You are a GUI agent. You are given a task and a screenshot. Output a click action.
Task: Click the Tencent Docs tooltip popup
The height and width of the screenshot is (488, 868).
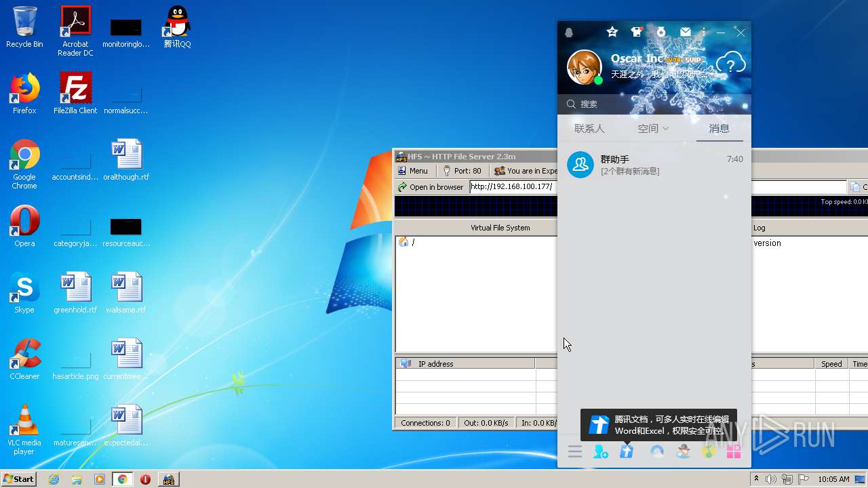pyautogui.click(x=658, y=425)
